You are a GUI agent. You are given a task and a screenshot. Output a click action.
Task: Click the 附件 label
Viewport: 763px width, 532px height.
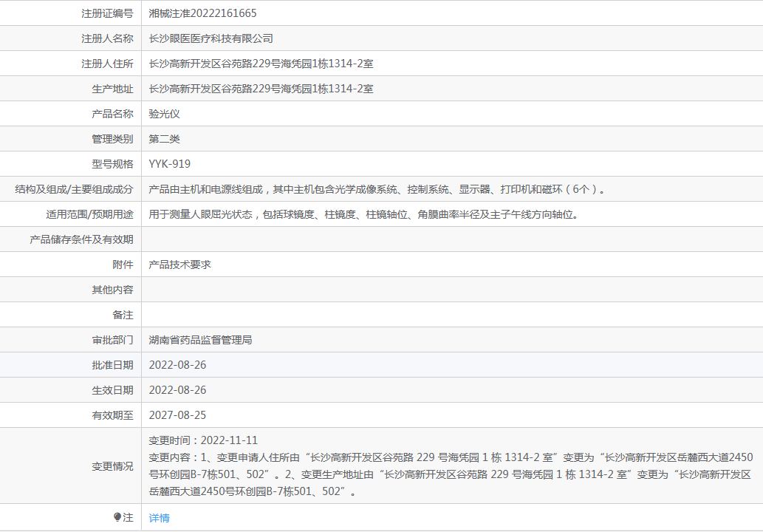(x=123, y=265)
